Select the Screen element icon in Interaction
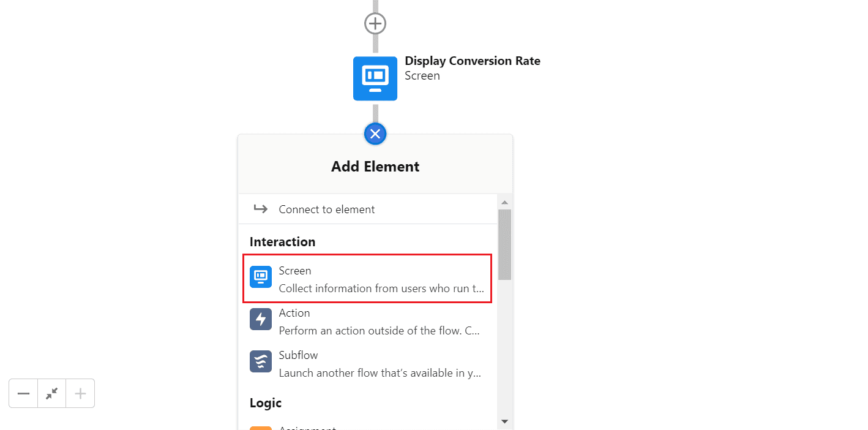The width and height of the screenshot is (868, 430). [x=261, y=277]
